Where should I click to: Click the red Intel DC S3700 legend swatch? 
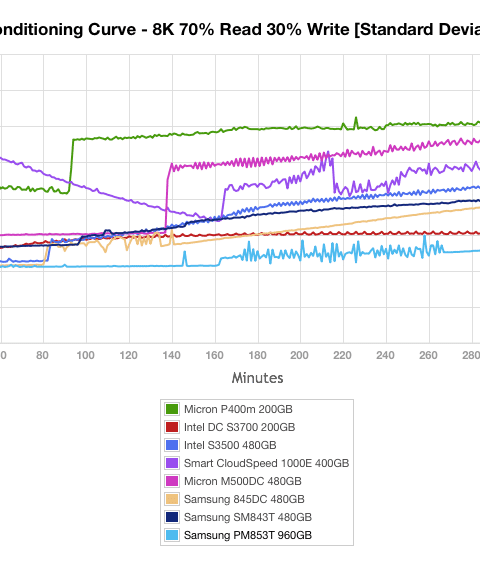(x=172, y=427)
